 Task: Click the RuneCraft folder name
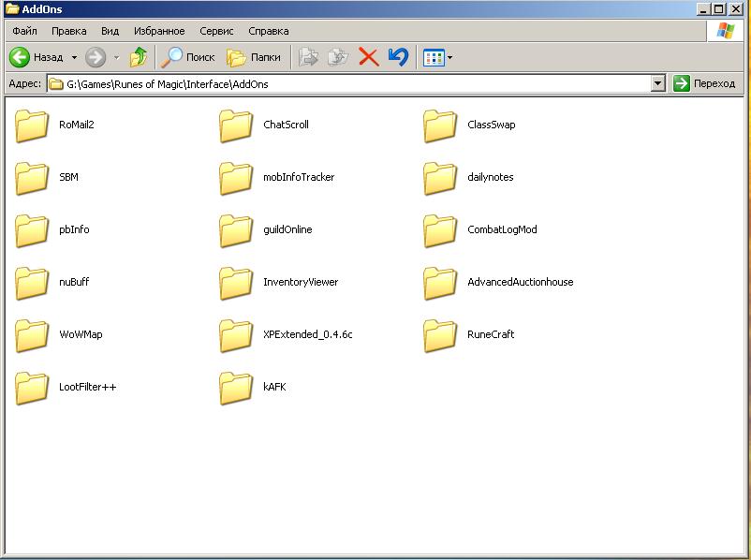tap(491, 334)
